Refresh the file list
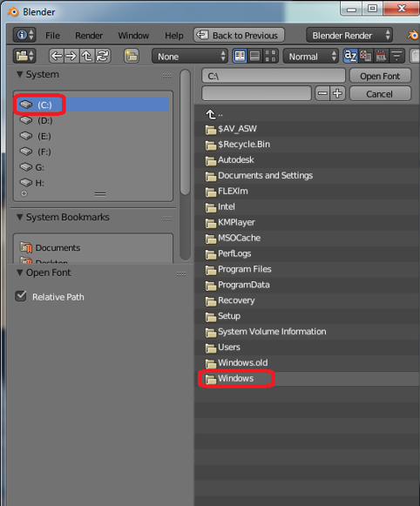The width and height of the screenshot is (420, 506). (x=103, y=56)
